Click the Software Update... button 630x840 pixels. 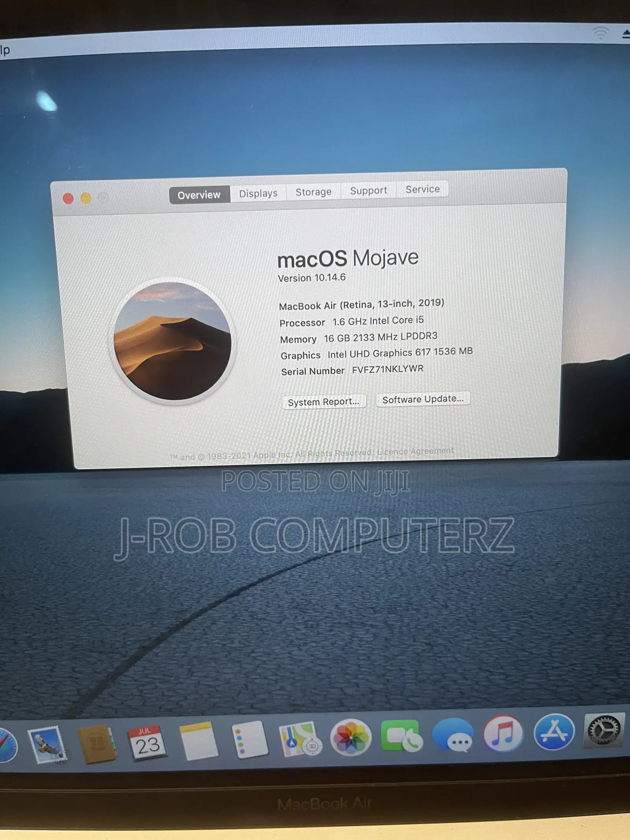pyautogui.click(x=423, y=399)
